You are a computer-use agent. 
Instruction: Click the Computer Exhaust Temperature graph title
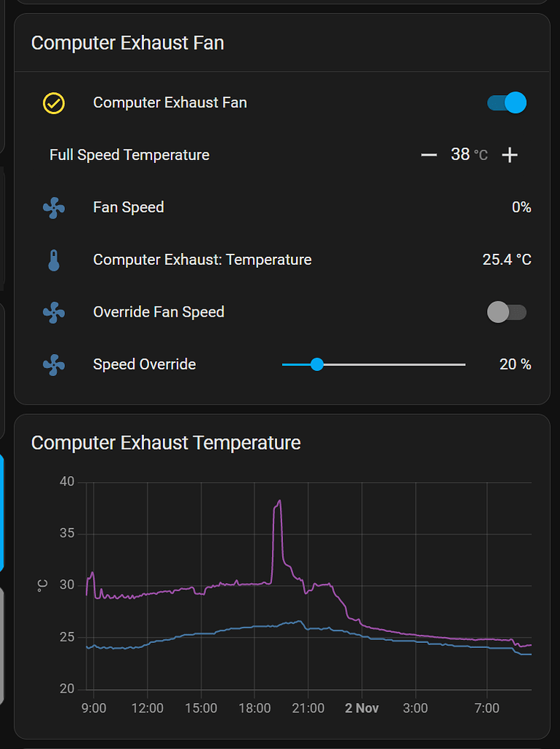coord(167,443)
